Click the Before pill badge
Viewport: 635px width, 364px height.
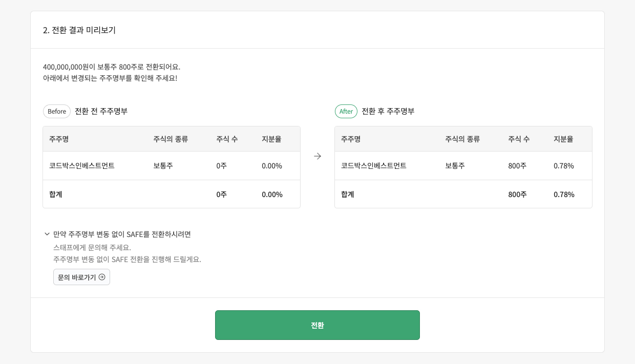[57, 111]
